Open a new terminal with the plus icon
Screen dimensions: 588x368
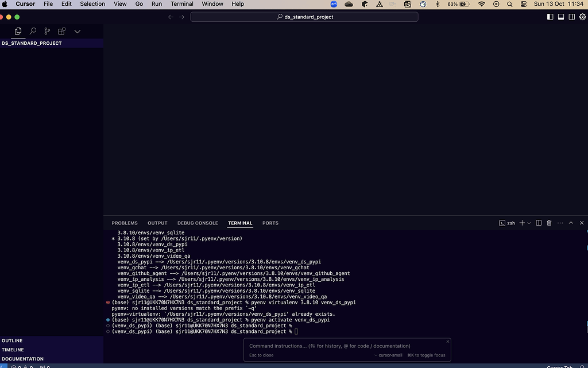521,223
